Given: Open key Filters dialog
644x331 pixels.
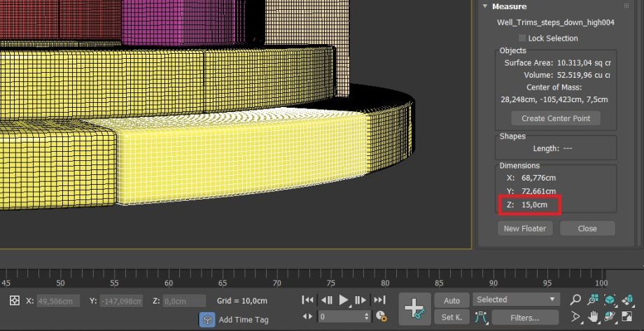Looking at the screenshot, I should [525, 318].
